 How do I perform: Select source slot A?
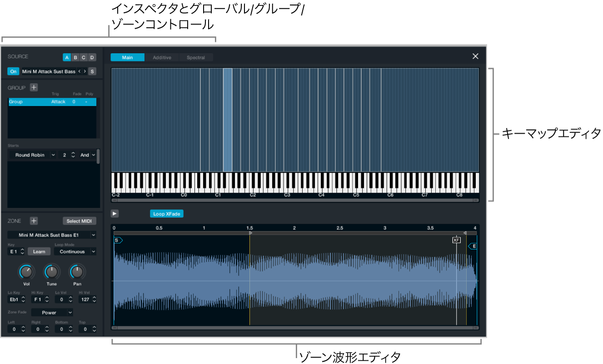(67, 57)
